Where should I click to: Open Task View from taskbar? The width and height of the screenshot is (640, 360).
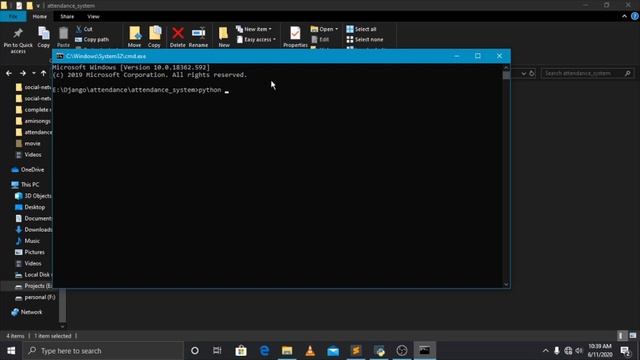(217, 351)
